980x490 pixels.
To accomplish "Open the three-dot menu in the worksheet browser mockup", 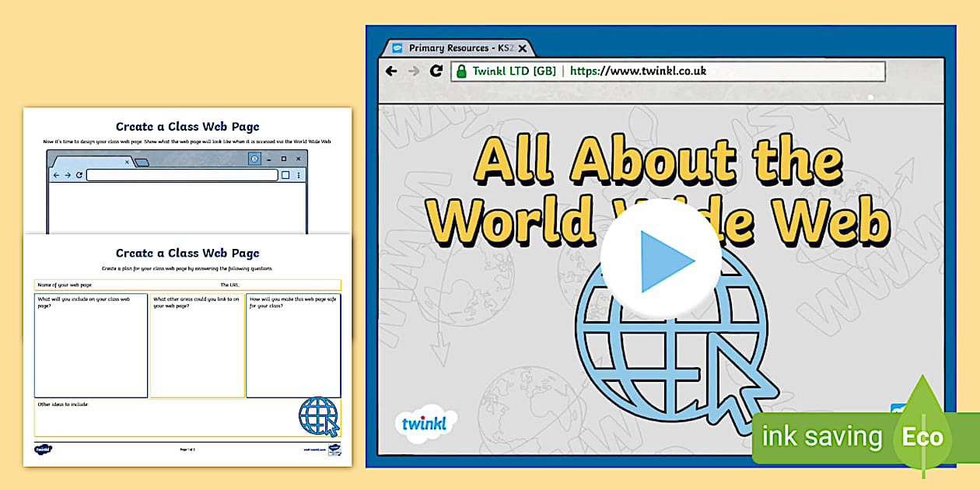I will (x=299, y=175).
